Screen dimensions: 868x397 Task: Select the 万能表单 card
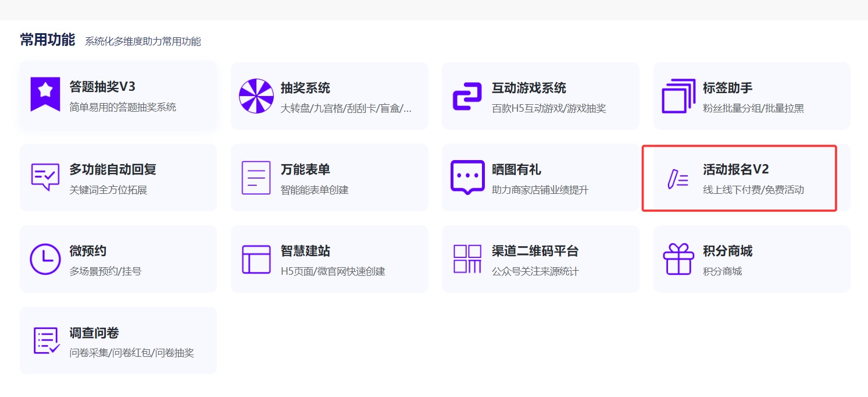[329, 177]
